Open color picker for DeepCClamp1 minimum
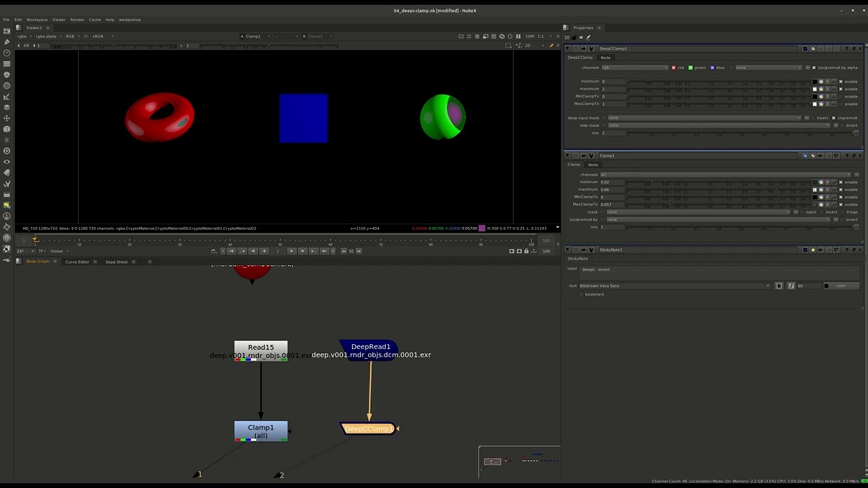 tap(821, 81)
